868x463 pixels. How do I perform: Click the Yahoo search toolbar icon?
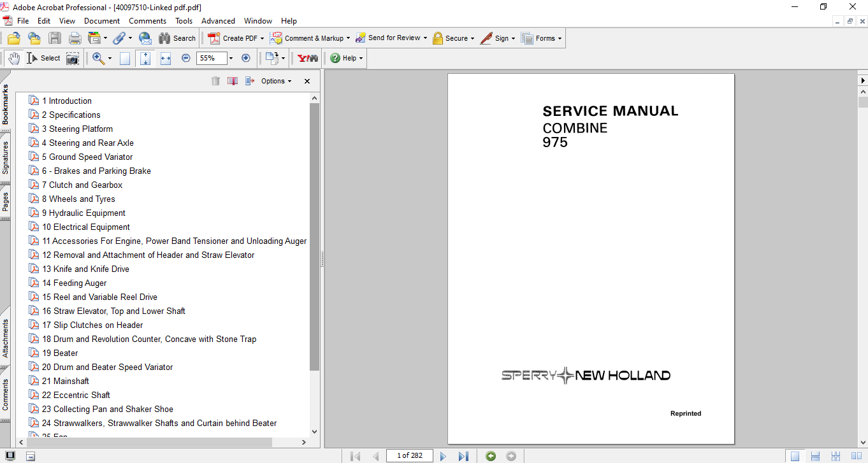[x=308, y=58]
